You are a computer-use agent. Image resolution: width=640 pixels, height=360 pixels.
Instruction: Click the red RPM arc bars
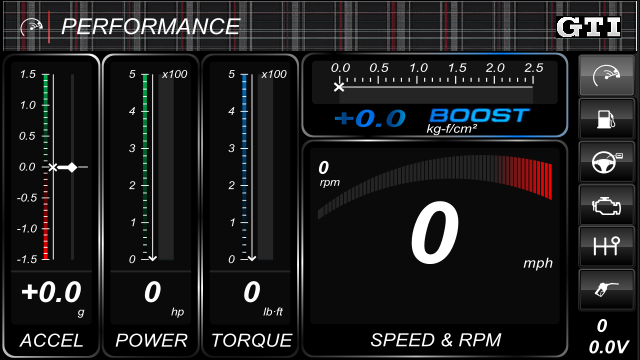tap(527, 176)
